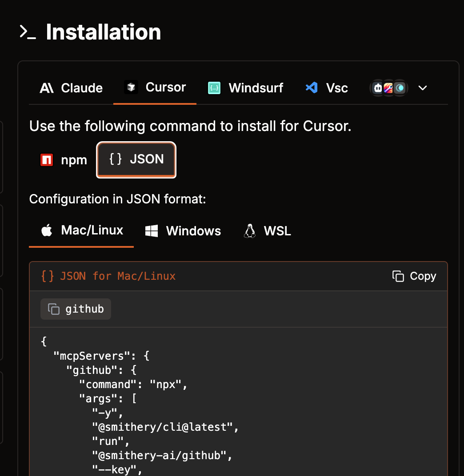
Task: Click the Windsurf teal icon
Action: point(214,88)
